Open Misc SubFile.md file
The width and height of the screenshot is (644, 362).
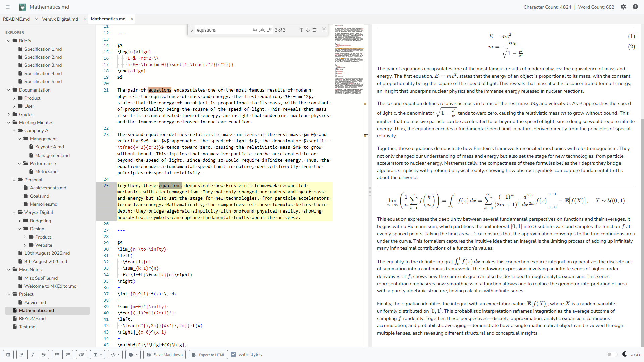(x=41, y=278)
